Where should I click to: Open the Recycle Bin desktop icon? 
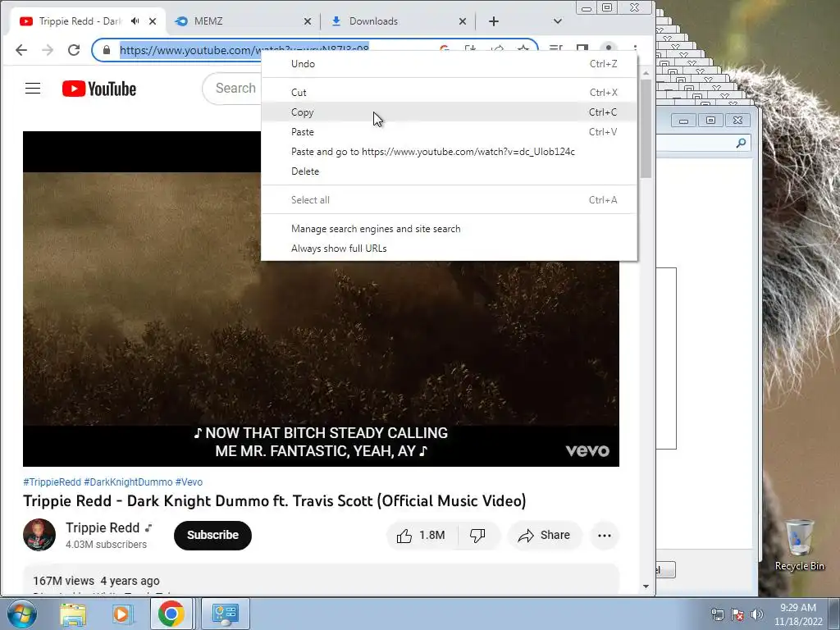coord(800,545)
